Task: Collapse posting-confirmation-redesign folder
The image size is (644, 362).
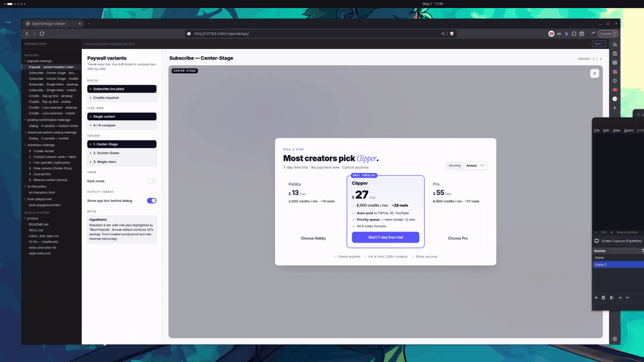Action: tap(25, 120)
